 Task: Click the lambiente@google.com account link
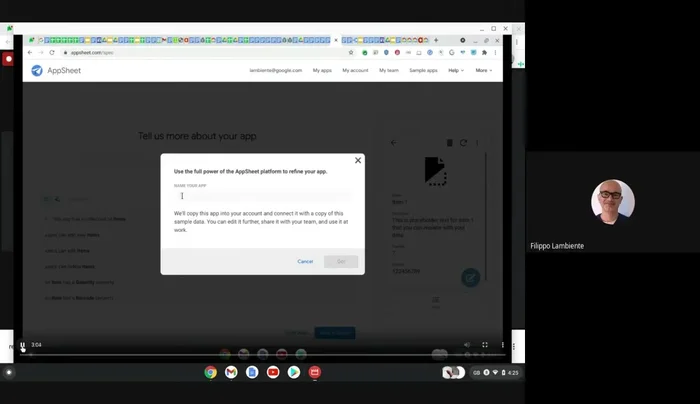[275, 71]
